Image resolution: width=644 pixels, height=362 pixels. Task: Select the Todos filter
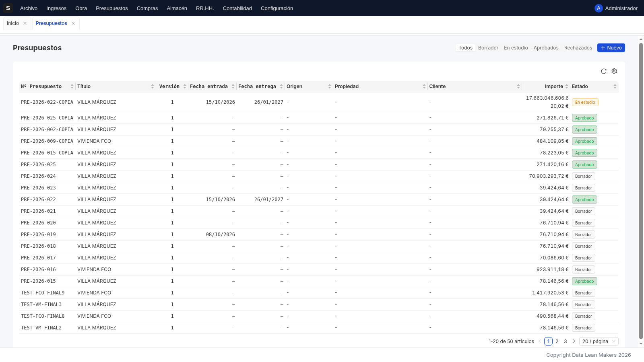pyautogui.click(x=465, y=48)
